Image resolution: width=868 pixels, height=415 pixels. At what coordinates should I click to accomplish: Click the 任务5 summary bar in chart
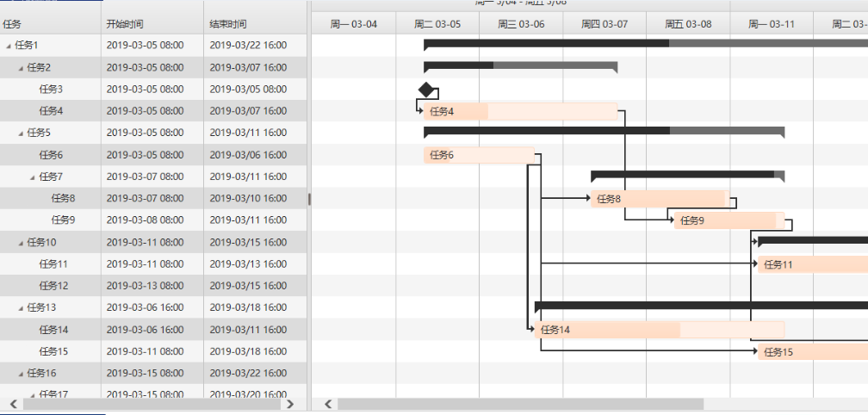(x=604, y=131)
